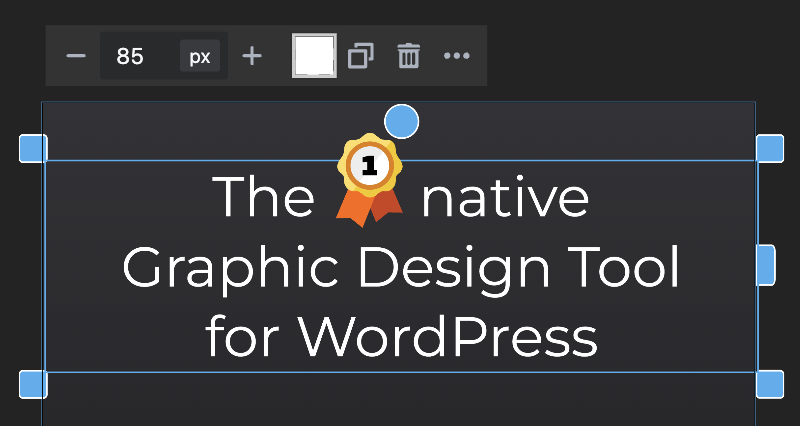This screenshot has width=800, height=426.
Task: Click the top-left resize handle
Action: (33, 148)
